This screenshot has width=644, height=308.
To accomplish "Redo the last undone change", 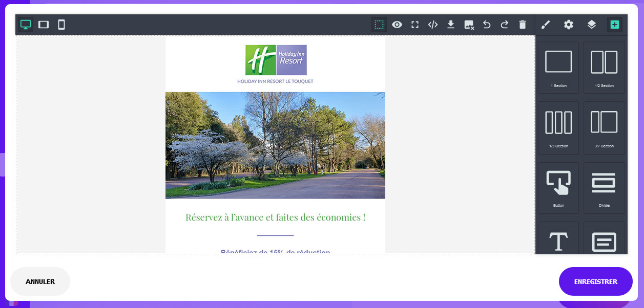I will [x=505, y=25].
